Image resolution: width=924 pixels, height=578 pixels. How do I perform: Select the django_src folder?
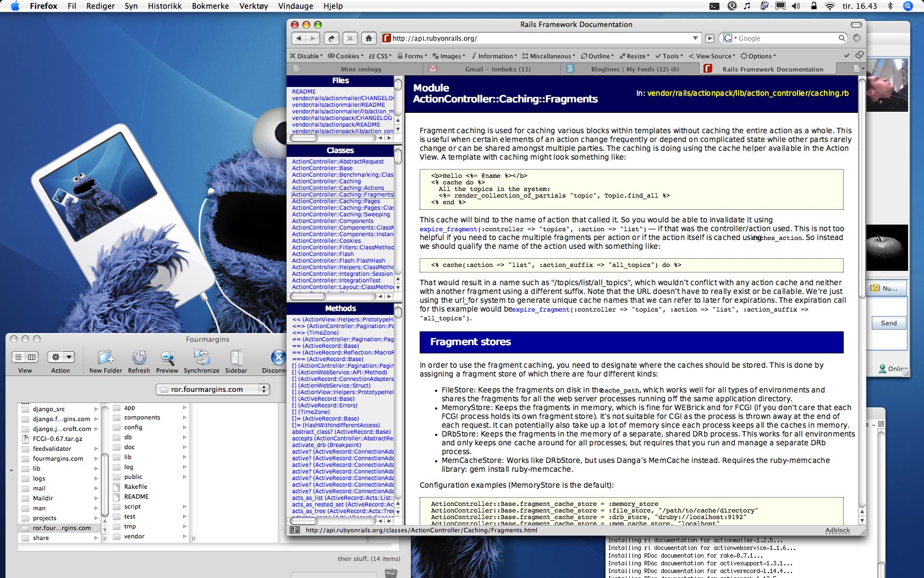click(60, 409)
